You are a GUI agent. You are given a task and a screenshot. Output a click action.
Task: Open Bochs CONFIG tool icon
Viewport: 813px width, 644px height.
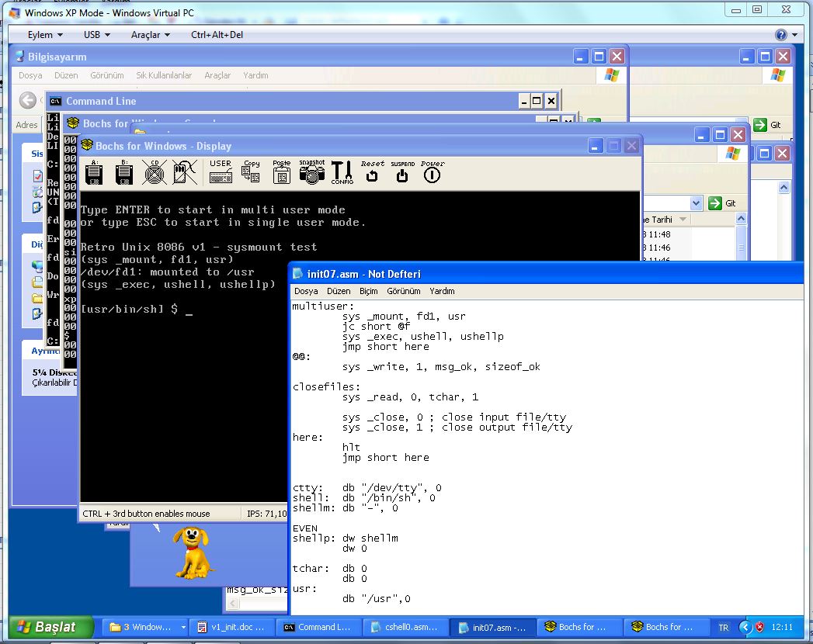coord(342,172)
